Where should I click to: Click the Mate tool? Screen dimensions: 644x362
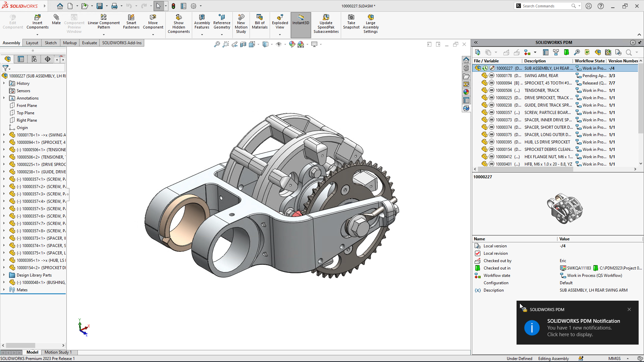pyautogui.click(x=56, y=19)
